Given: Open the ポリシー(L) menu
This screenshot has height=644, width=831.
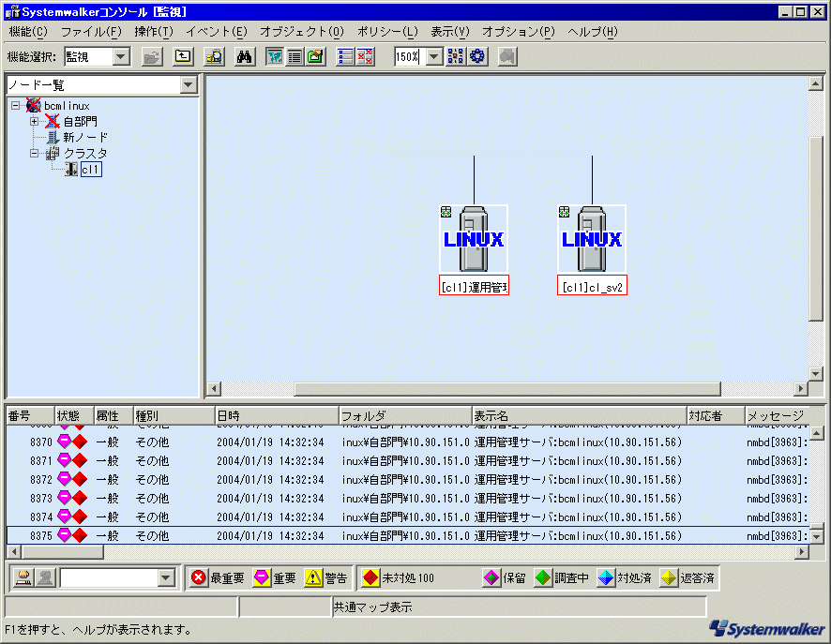Looking at the screenshot, I should [386, 32].
